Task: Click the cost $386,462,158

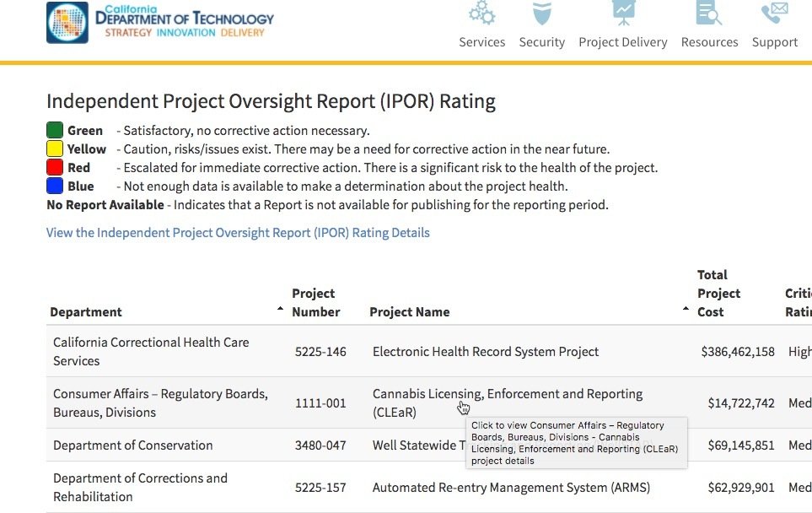Action: [738, 352]
